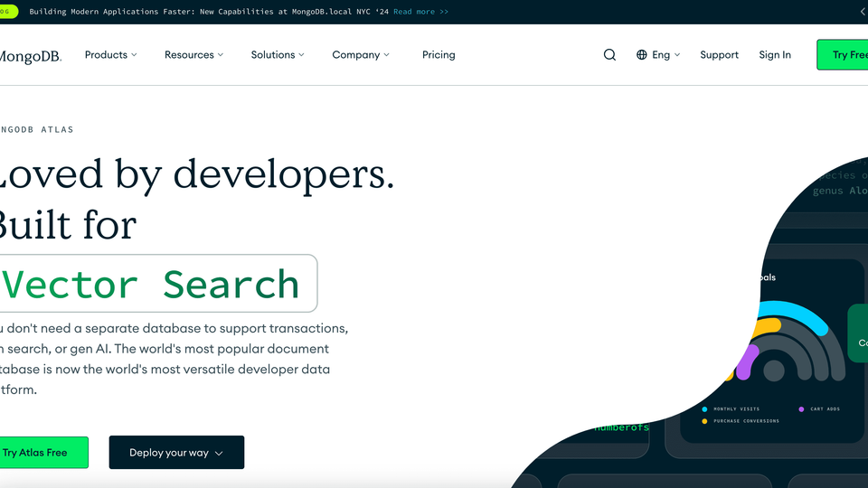Expand the Solutions menu
This screenshot has width=868, height=488.
pos(278,55)
